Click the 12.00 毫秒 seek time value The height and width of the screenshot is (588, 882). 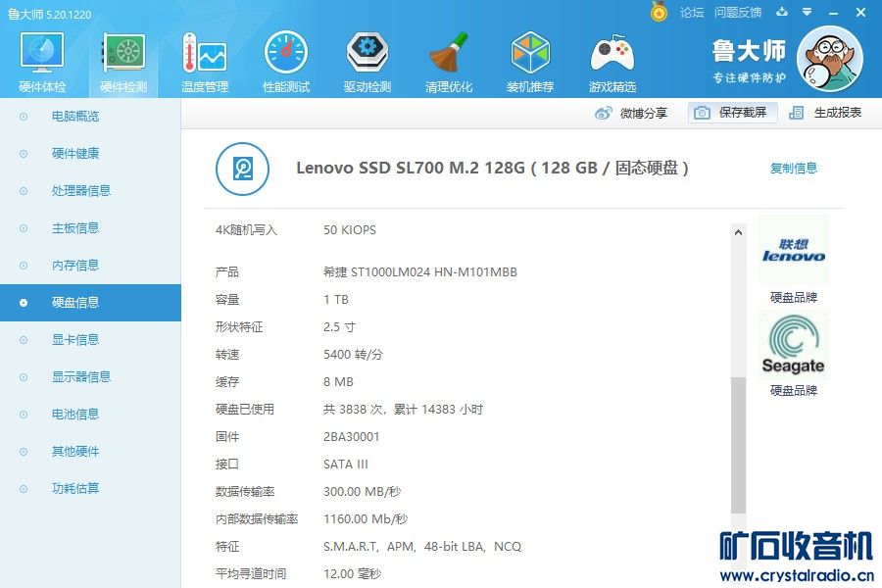tap(352, 574)
